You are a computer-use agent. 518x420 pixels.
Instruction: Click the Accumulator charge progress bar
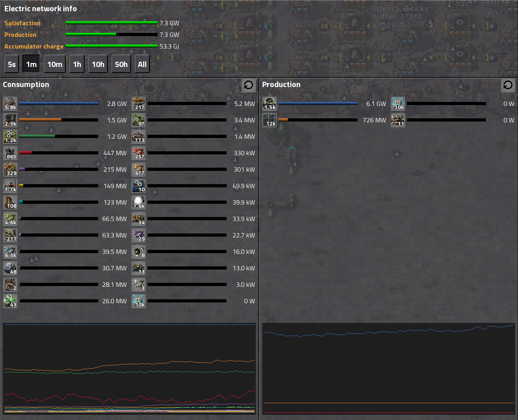click(x=111, y=46)
